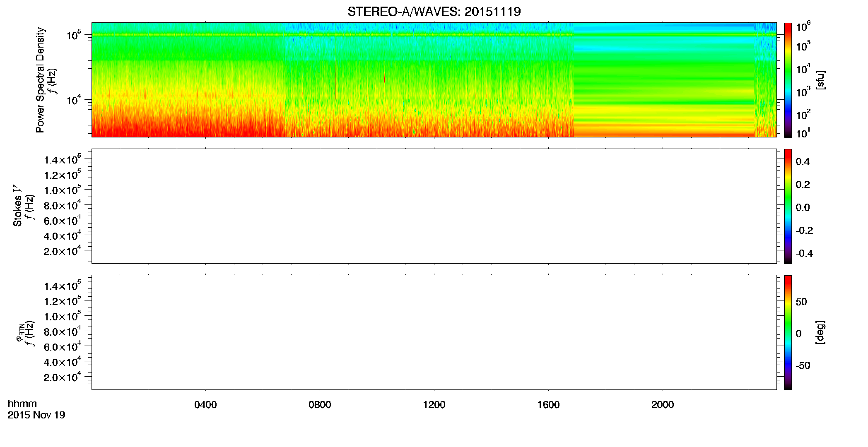
Task: Click the STEREO-A/WAVES: 20151119 plot title
Action: pos(434,12)
